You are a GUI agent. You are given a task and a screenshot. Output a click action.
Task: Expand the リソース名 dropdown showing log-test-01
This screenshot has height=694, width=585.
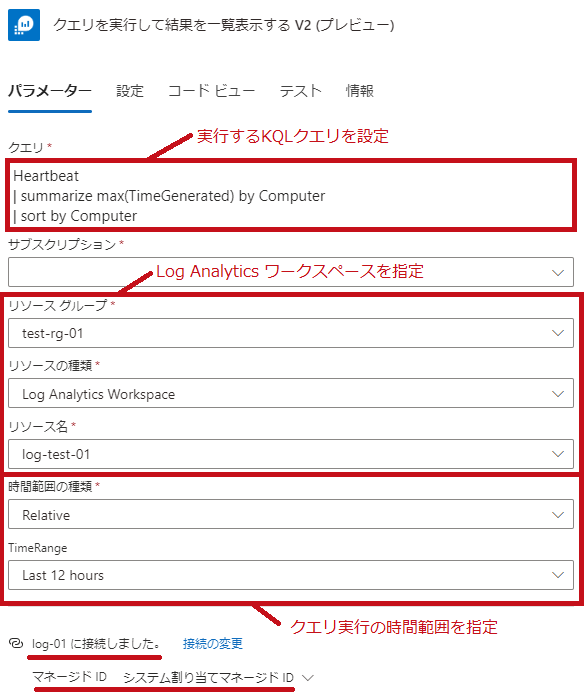291,454
